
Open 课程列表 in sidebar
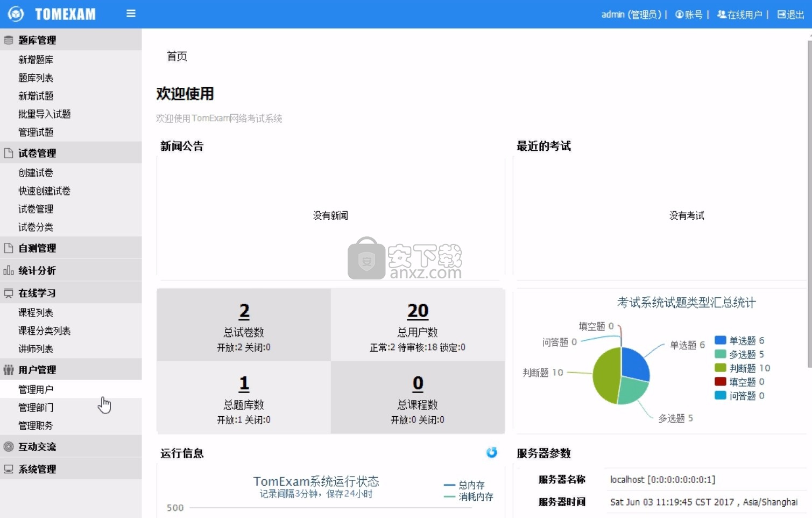pyautogui.click(x=36, y=313)
